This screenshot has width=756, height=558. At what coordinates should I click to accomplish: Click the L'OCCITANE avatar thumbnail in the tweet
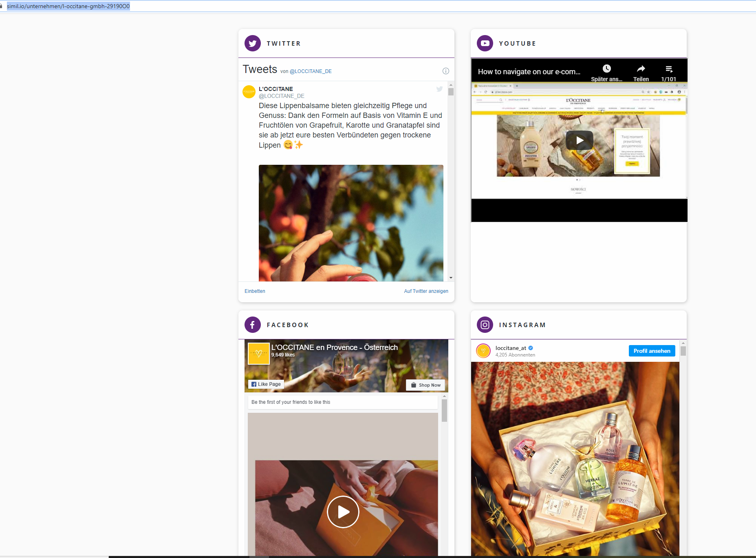pos(249,92)
